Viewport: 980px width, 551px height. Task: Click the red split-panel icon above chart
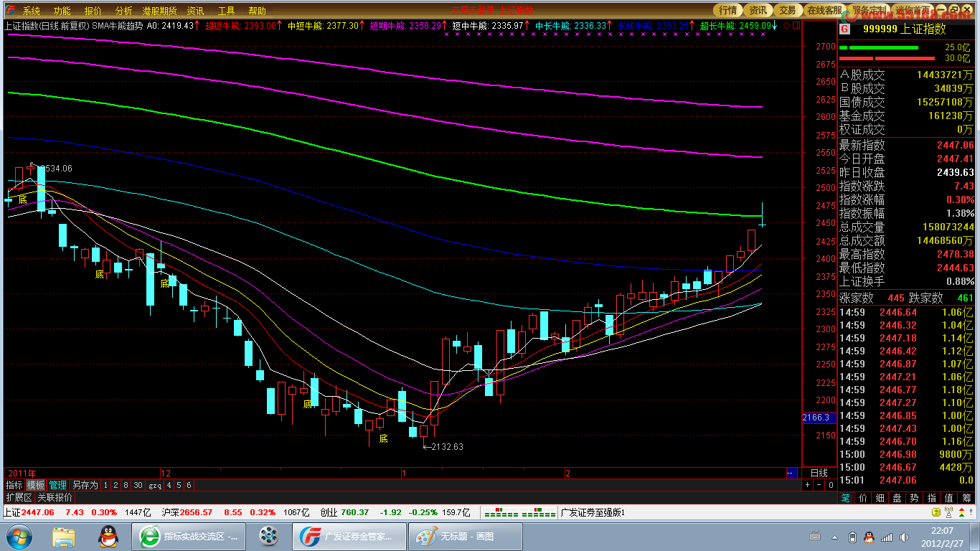[x=796, y=25]
